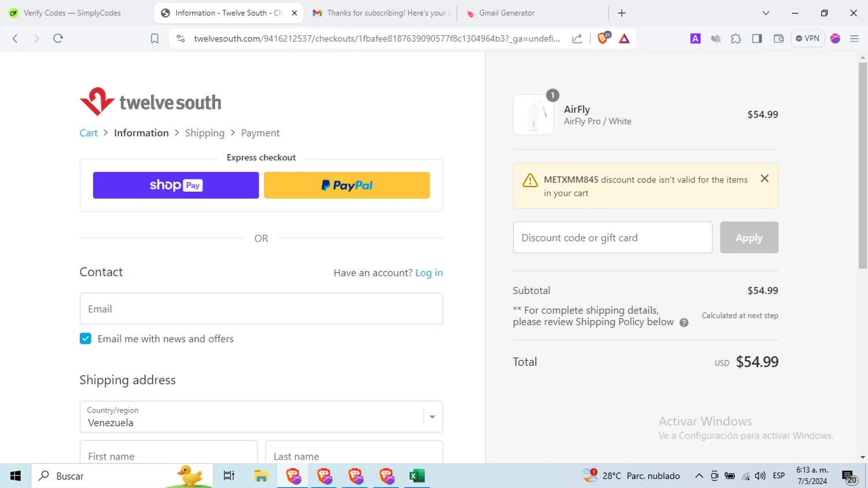Open the volume speaker tray icon
This screenshot has height=488, width=868.
[760, 476]
